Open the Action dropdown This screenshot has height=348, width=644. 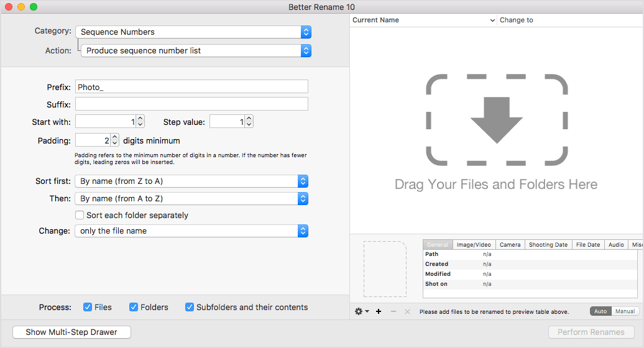[x=196, y=50]
